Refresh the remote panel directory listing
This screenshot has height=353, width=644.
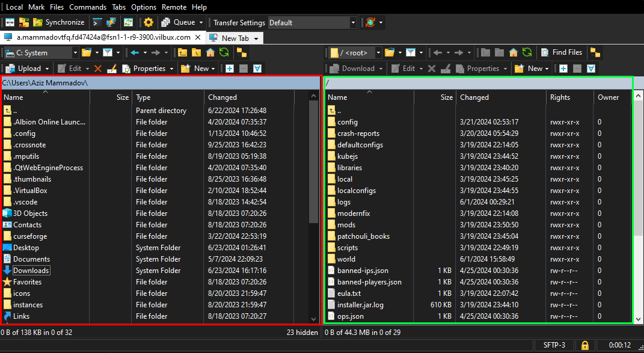coord(527,52)
